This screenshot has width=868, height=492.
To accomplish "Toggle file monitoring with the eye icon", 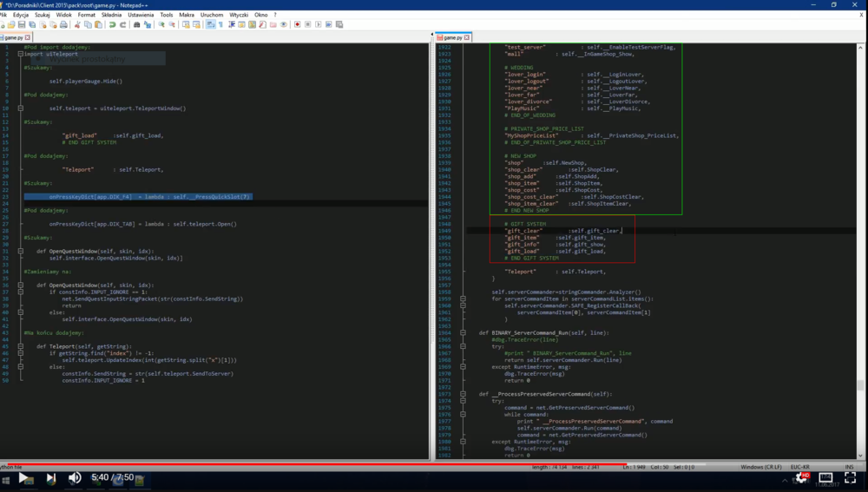I will click(x=284, y=24).
